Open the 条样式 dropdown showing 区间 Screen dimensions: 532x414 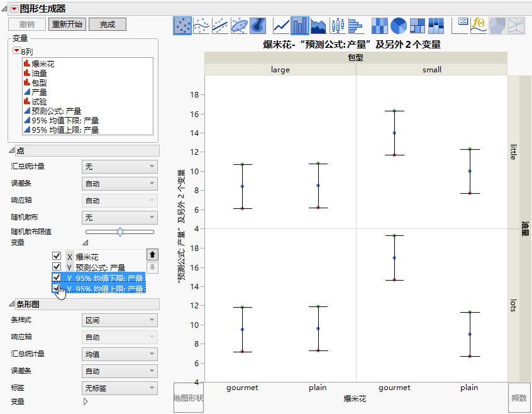point(119,320)
